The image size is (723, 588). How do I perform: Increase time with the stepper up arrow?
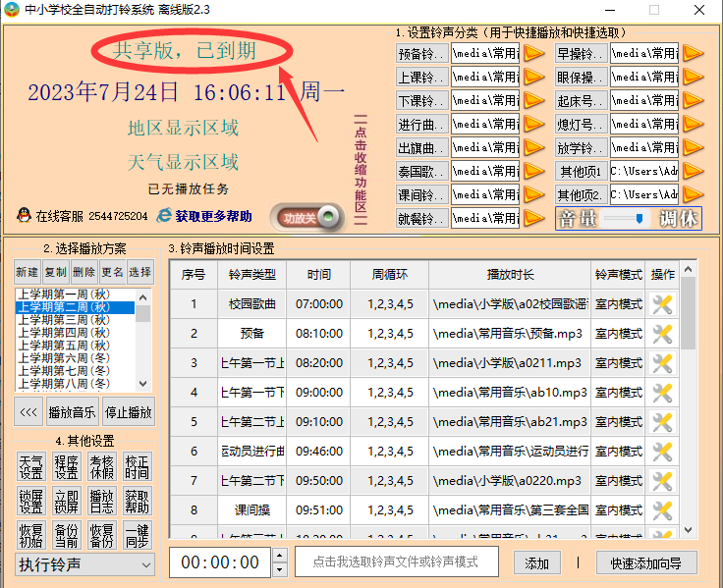(279, 556)
